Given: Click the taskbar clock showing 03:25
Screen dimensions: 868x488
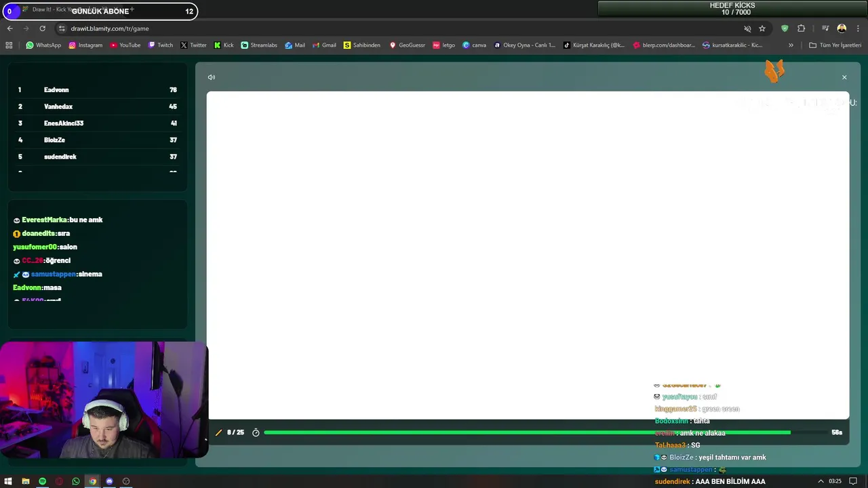Looking at the screenshot, I should [x=835, y=481].
